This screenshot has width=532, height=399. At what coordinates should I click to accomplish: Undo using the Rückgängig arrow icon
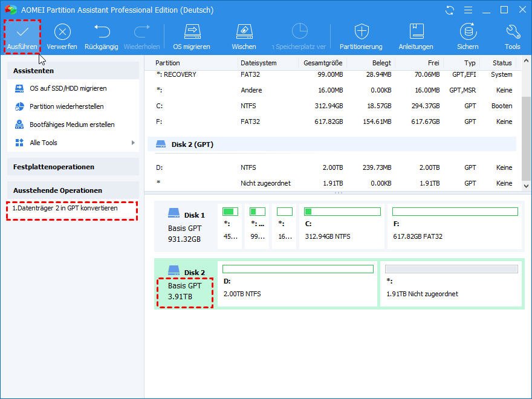[x=102, y=31]
